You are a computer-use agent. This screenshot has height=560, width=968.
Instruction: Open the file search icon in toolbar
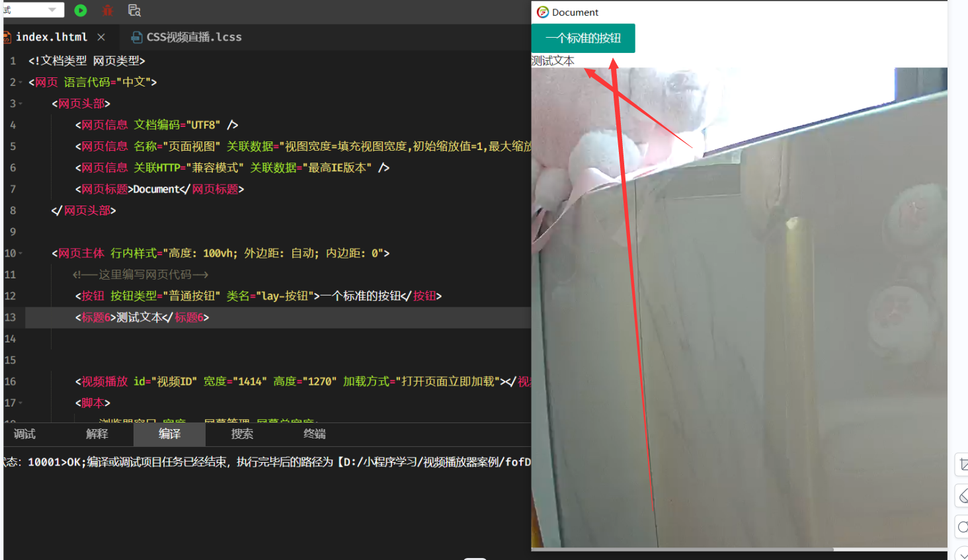[x=134, y=10]
